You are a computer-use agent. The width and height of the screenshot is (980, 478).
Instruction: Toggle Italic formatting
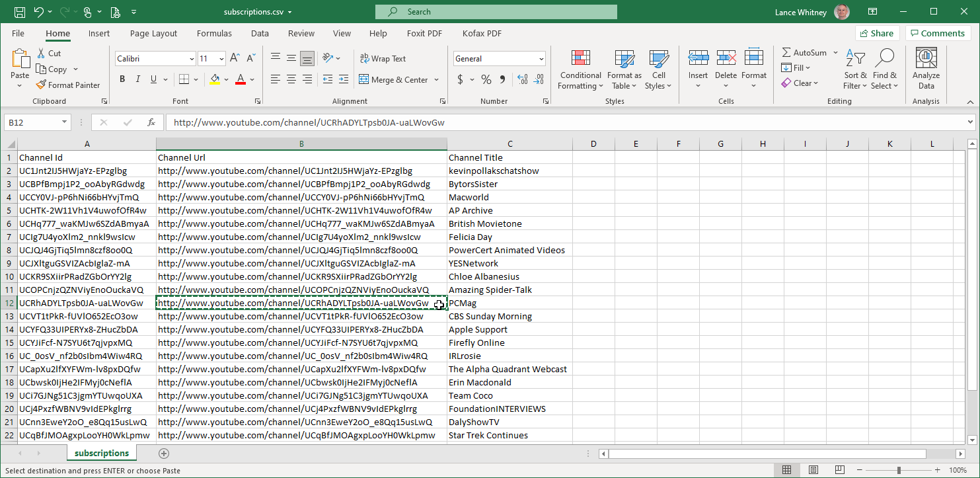point(138,79)
